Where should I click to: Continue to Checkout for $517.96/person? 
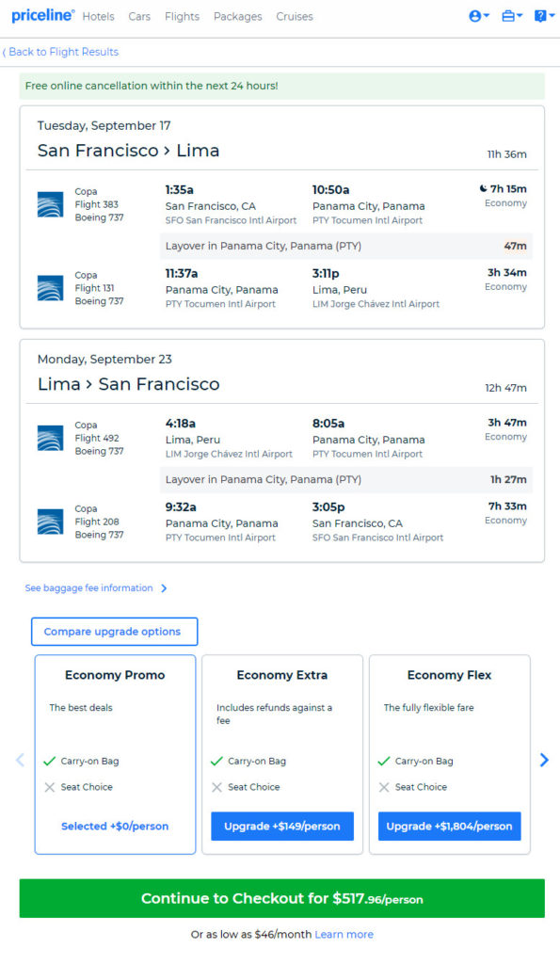(x=282, y=898)
